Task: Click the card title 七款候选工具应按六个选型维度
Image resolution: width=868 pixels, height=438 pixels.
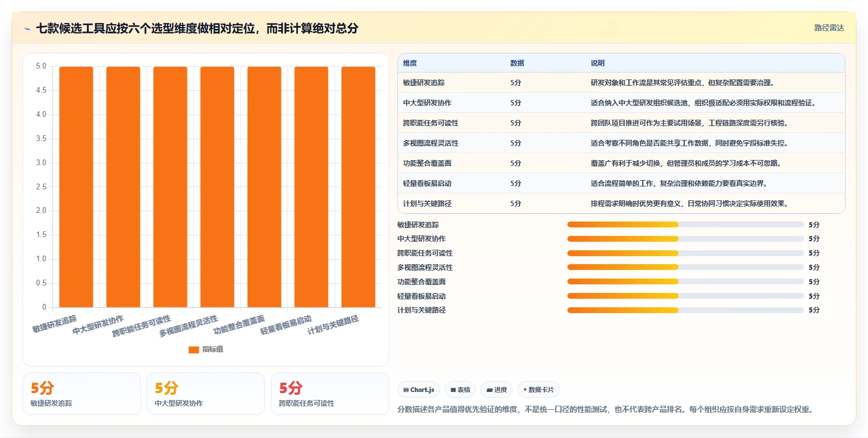Action: [197, 28]
